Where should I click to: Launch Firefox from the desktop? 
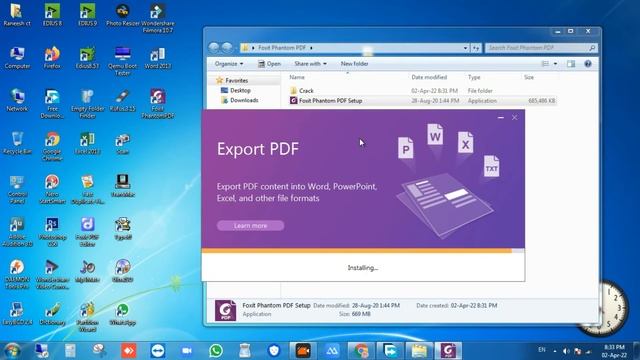(x=52, y=58)
